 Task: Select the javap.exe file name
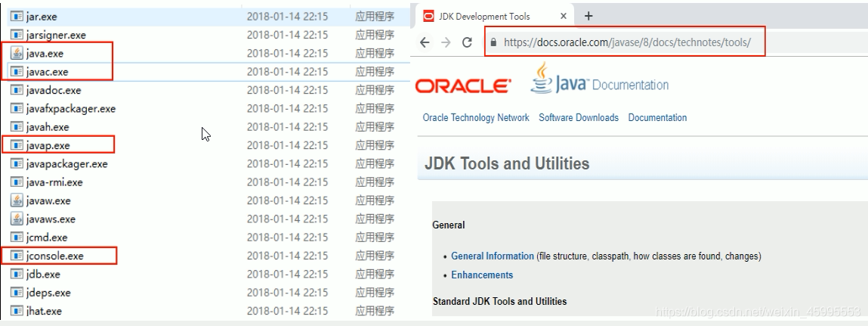click(48, 145)
